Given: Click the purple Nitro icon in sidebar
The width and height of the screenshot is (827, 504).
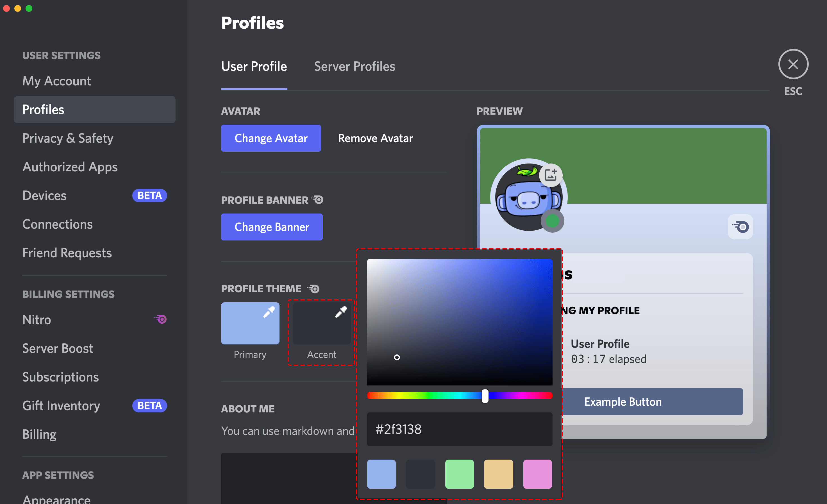Looking at the screenshot, I should tap(161, 319).
